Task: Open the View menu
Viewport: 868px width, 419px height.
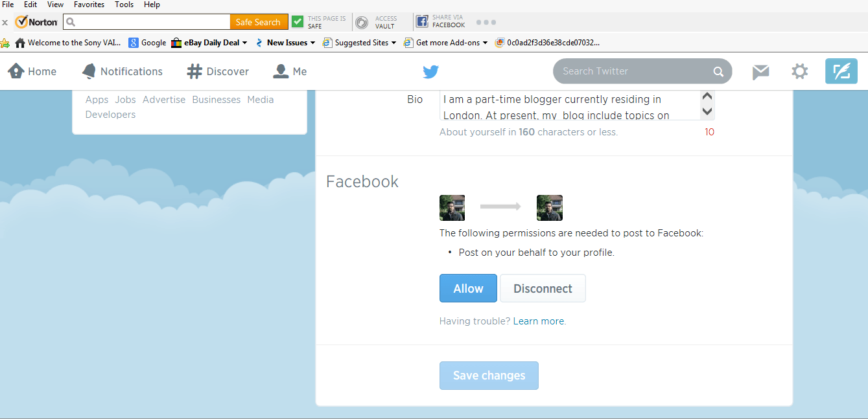Action: click(55, 5)
